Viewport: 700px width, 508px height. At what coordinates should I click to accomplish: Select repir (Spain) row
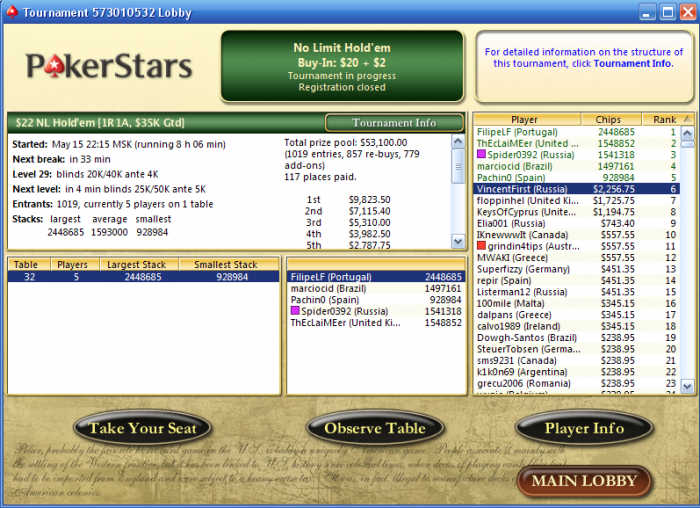(x=577, y=280)
